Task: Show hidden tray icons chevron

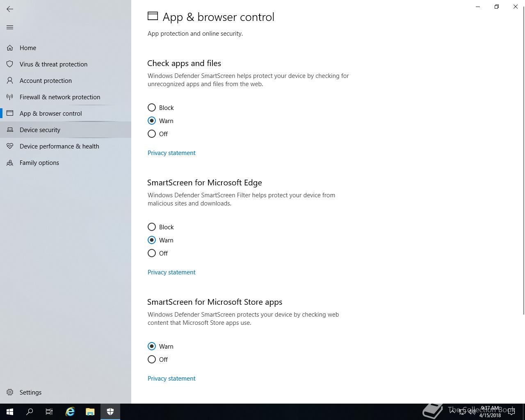Action: point(452,412)
